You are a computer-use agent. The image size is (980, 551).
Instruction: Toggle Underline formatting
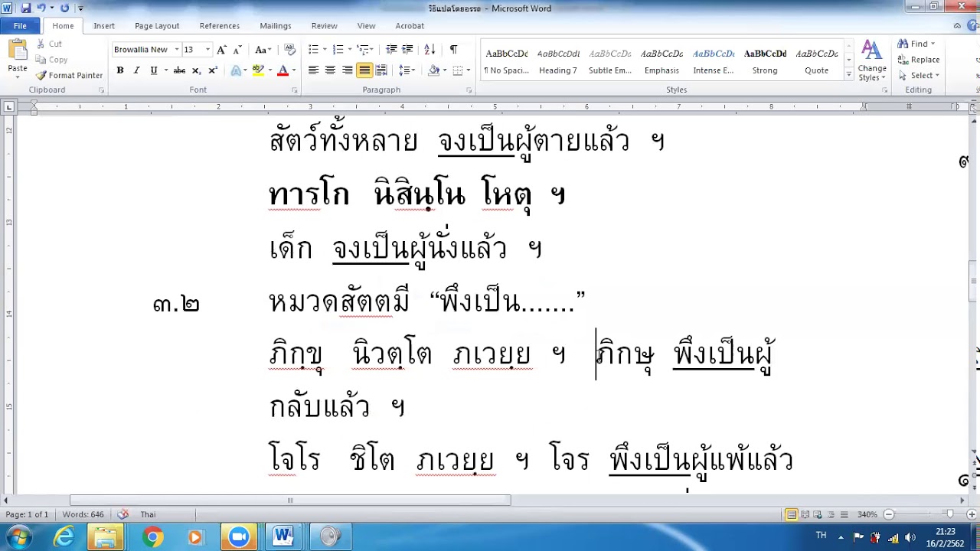tap(154, 70)
